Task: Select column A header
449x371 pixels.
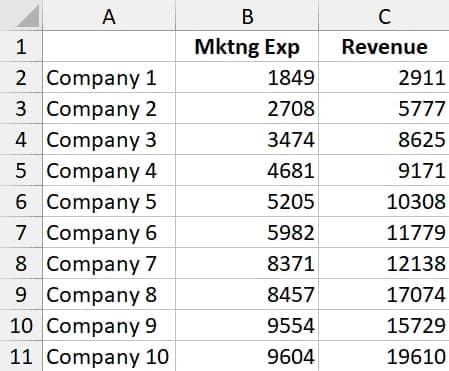Action: point(109,15)
